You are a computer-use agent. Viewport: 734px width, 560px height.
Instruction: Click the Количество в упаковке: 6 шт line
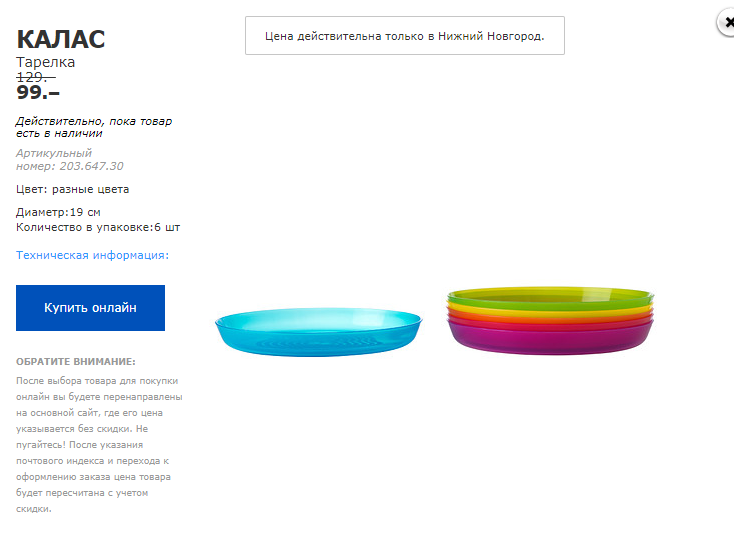tap(98, 227)
